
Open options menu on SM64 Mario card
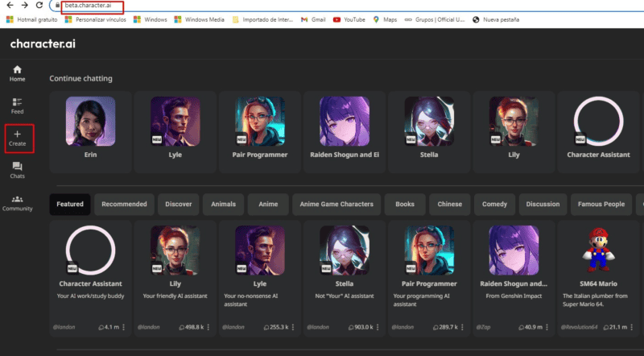click(x=632, y=327)
